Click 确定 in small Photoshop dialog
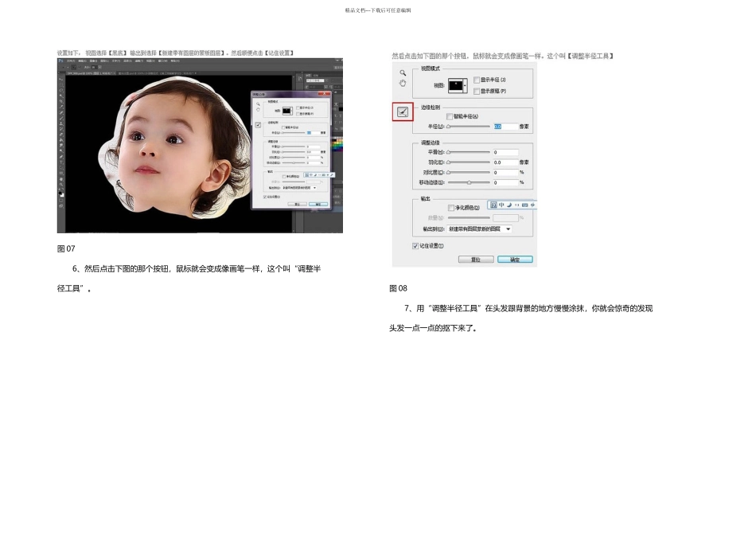Image resolution: width=756 pixels, height=535 pixels. click(x=318, y=204)
